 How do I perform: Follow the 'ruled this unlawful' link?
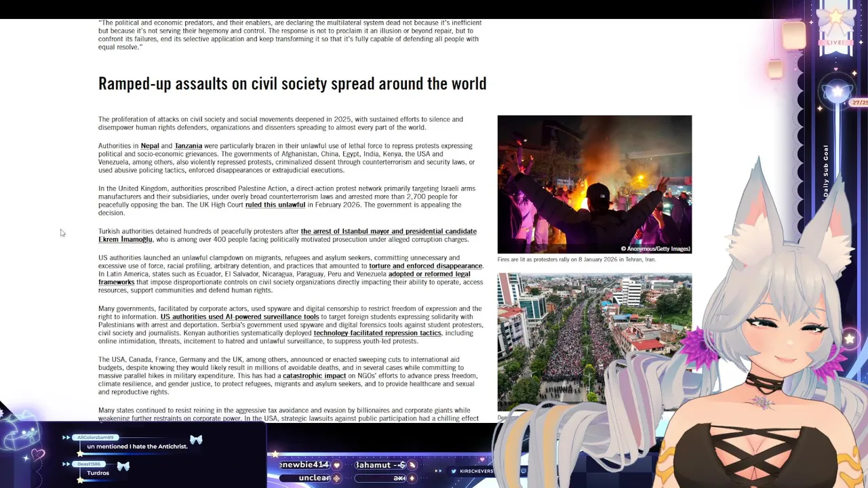(275, 205)
